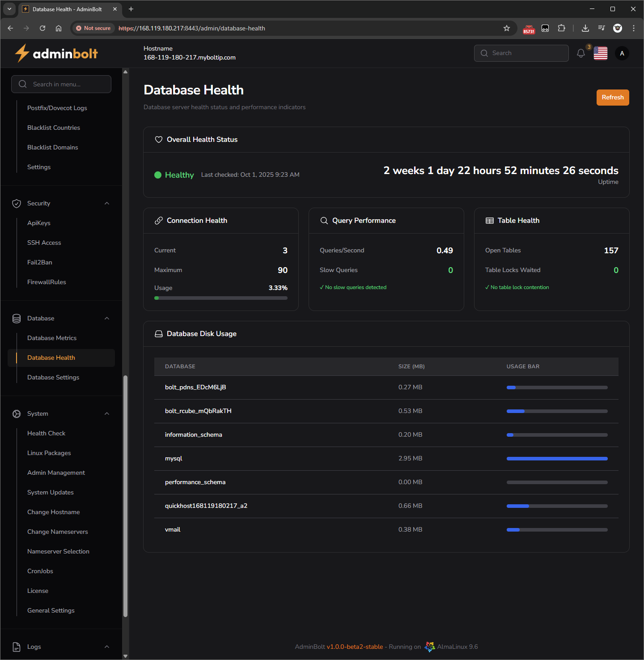This screenshot has height=660, width=644.
Task: Collapse the Security menu section
Action: 107,204
